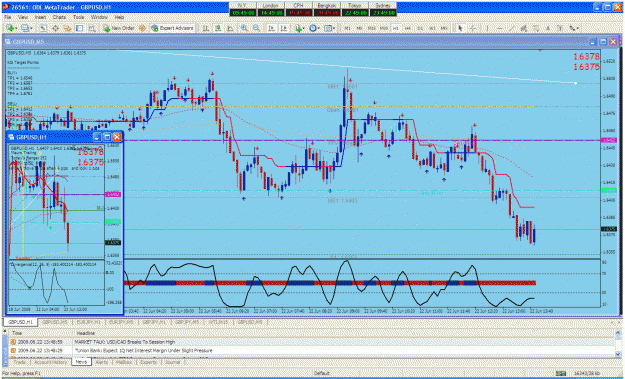Switch to line chart display
Viewport: 625px width, 379px height.
230,28
